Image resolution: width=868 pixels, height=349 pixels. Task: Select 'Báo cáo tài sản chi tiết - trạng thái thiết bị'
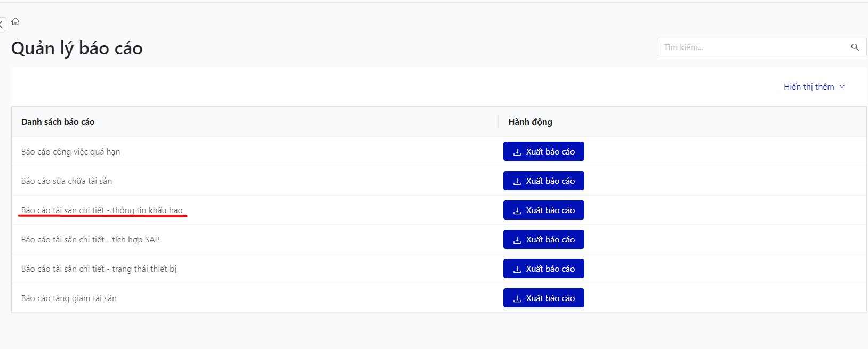pos(99,269)
